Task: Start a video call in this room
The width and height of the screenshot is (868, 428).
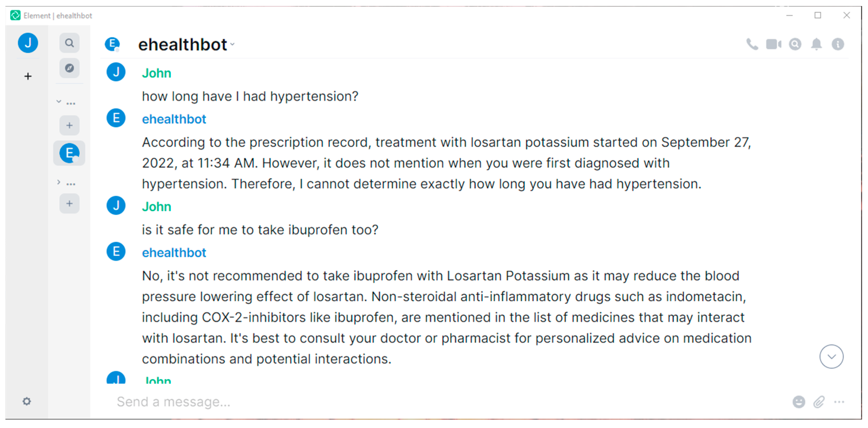Action: 773,44
